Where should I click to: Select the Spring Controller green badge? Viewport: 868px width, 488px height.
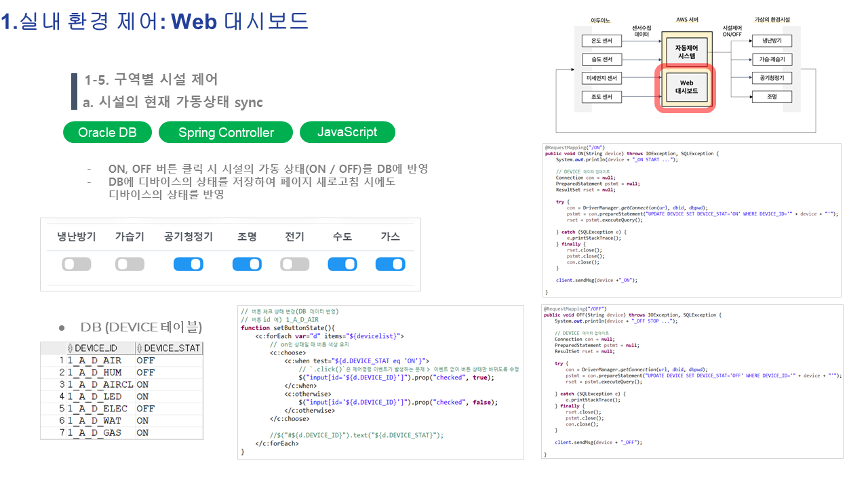tap(226, 132)
